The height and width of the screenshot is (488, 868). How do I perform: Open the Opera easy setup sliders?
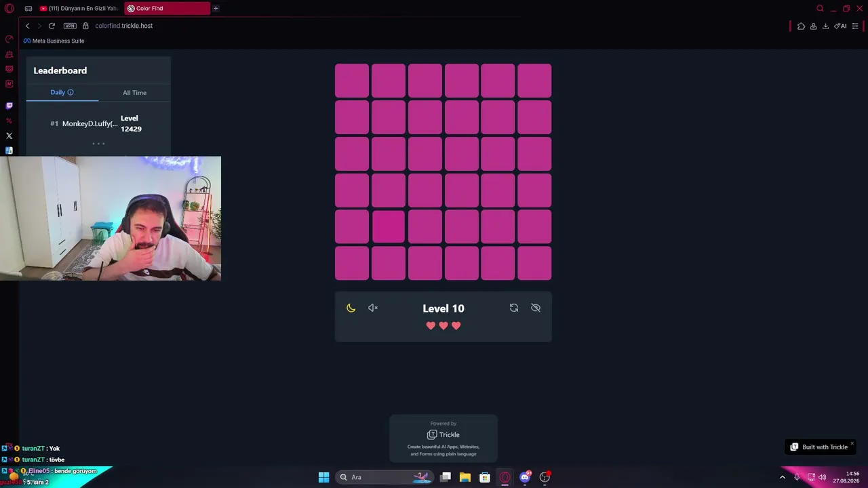pyautogui.click(x=855, y=26)
